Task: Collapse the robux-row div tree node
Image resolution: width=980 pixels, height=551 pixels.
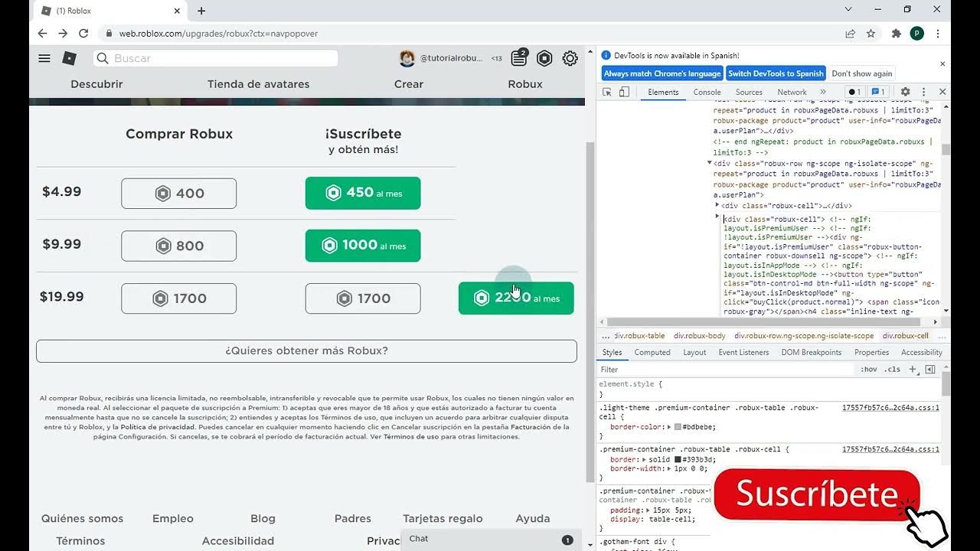Action: tap(710, 163)
